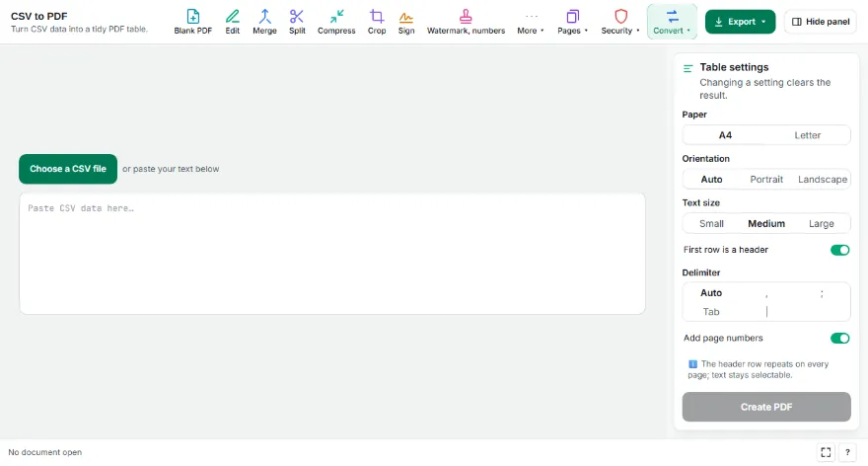Set delimiter to pipe character

coord(766,312)
